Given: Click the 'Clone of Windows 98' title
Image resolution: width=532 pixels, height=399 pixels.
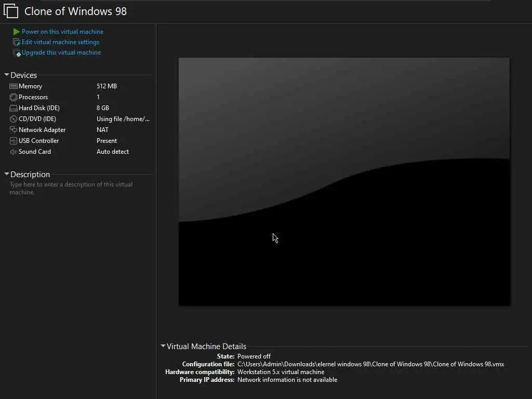Looking at the screenshot, I should 75,11.
